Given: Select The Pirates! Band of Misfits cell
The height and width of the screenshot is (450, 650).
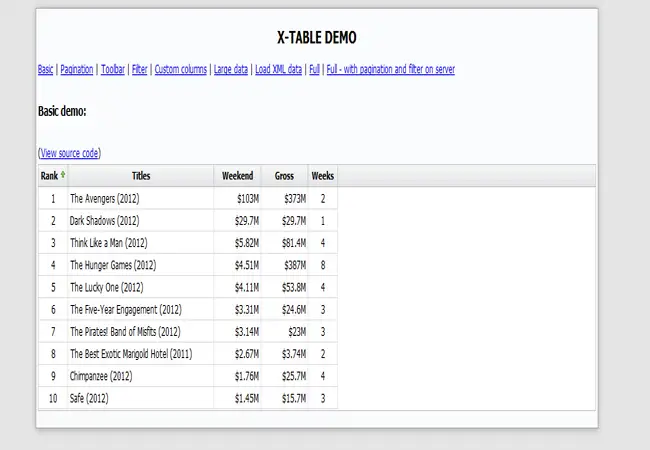Looking at the screenshot, I should [141, 331].
